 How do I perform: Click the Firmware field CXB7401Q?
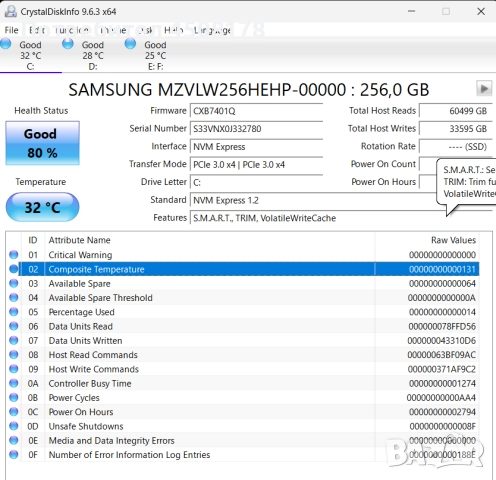click(x=256, y=111)
